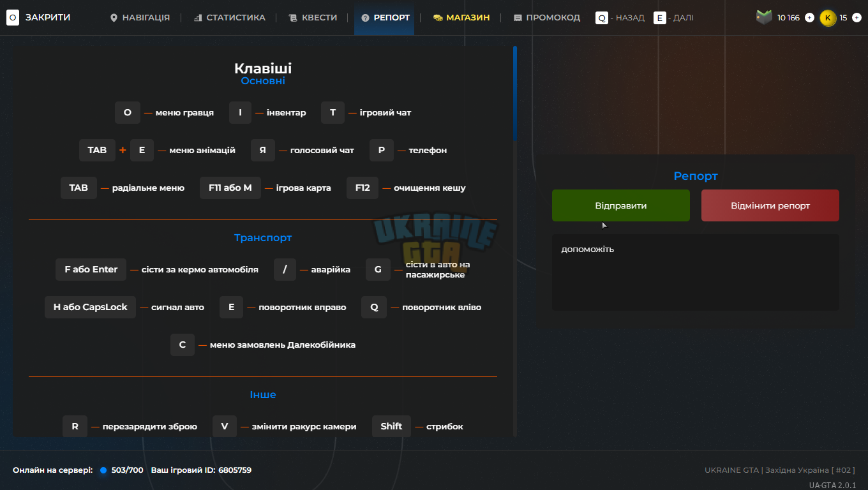The height and width of the screenshot is (490, 868).
Task: Click the Інше section title
Action: click(x=263, y=394)
